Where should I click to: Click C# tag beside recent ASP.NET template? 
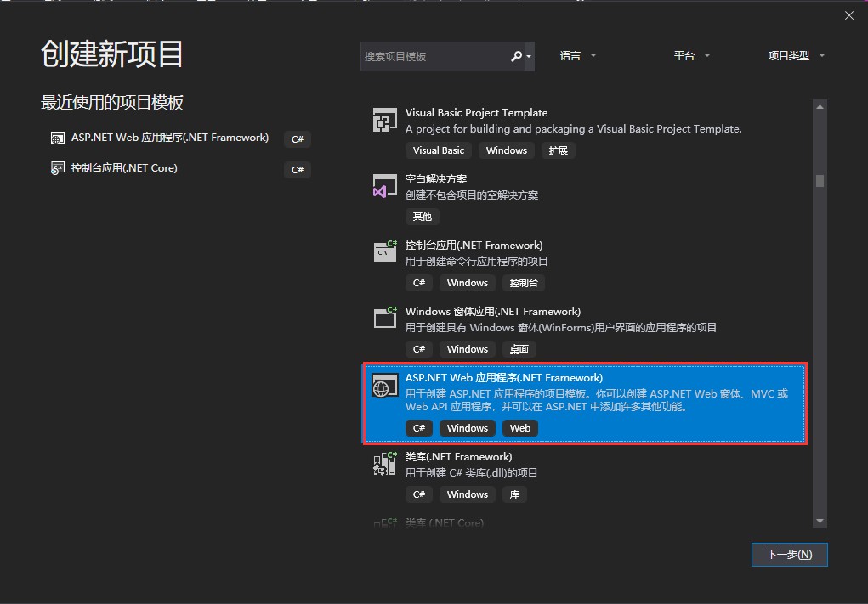298,139
